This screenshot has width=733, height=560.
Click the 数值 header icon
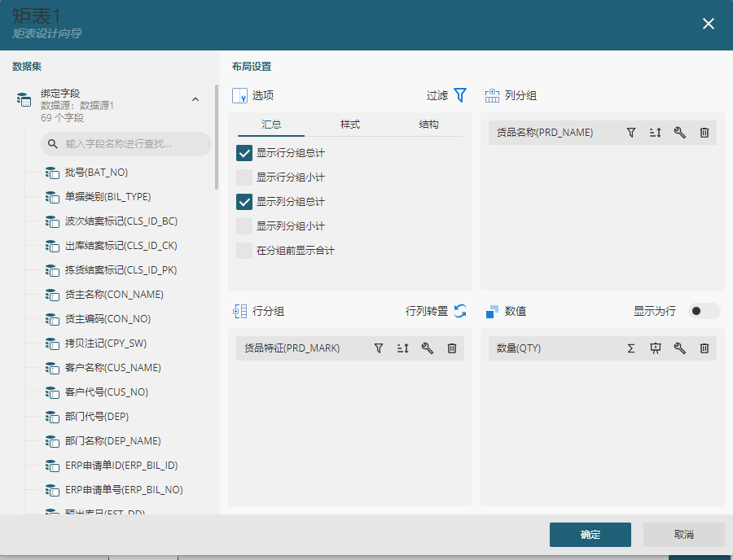(492, 311)
